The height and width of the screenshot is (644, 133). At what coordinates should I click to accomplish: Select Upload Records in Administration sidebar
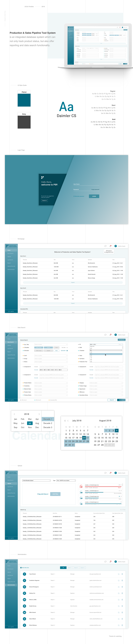(x=11, y=581)
